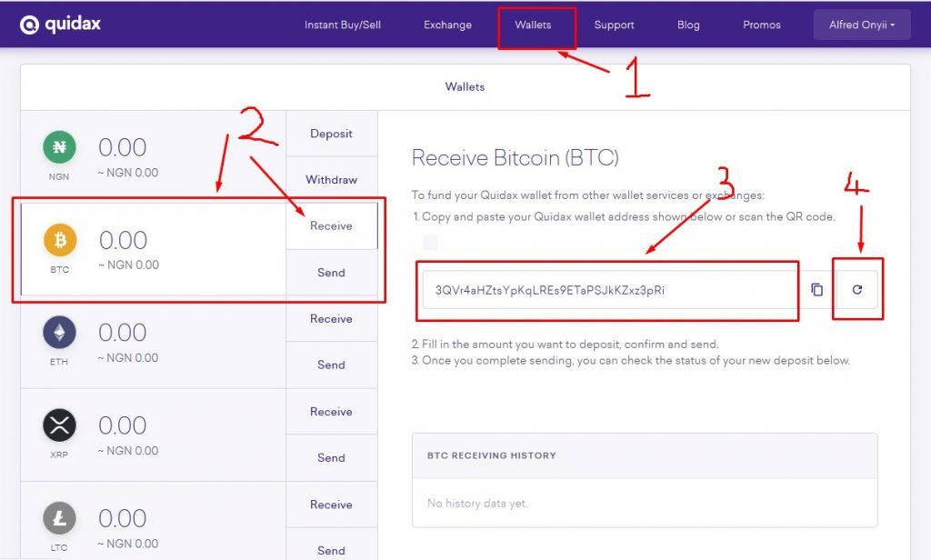Visit the Promos page
The width and height of the screenshot is (931, 560).
click(x=762, y=25)
